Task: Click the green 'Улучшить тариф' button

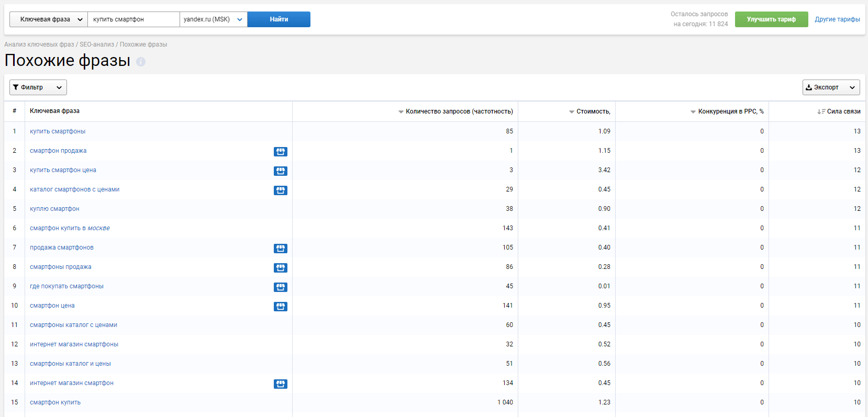Action: tap(771, 19)
